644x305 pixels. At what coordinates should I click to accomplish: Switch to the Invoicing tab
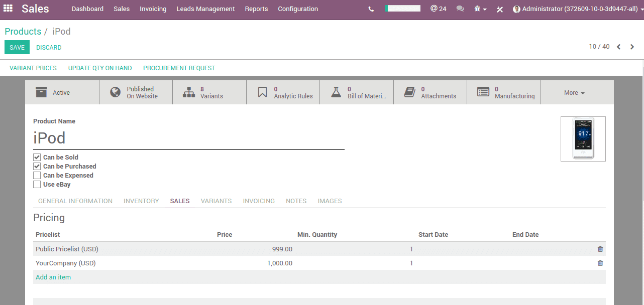coord(259,201)
